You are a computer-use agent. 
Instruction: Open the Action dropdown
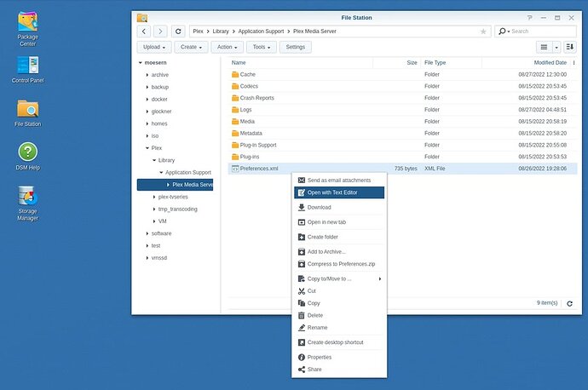(x=228, y=47)
